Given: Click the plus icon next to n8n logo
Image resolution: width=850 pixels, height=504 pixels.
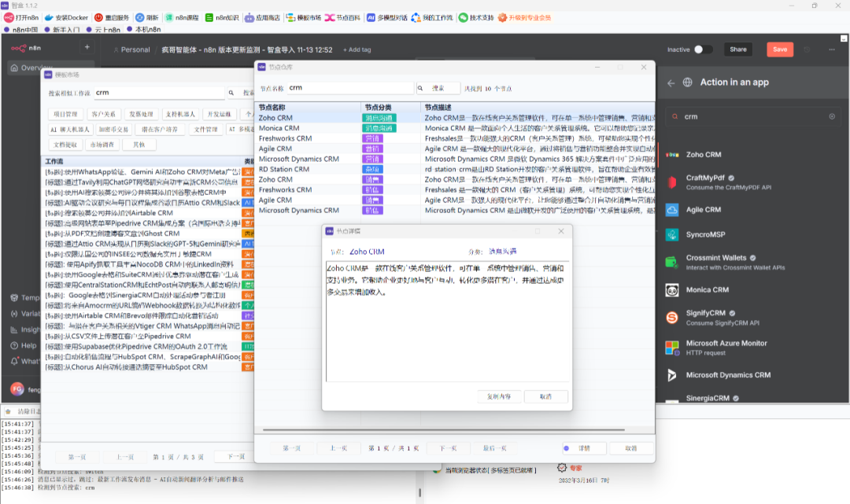Looking at the screenshot, I should [x=87, y=48].
